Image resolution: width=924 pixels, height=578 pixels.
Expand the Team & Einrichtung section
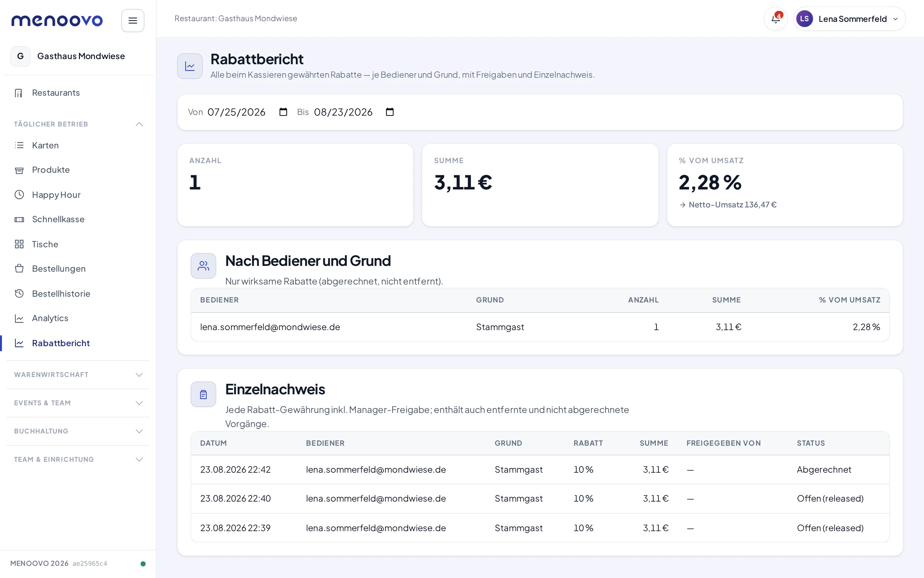click(78, 460)
